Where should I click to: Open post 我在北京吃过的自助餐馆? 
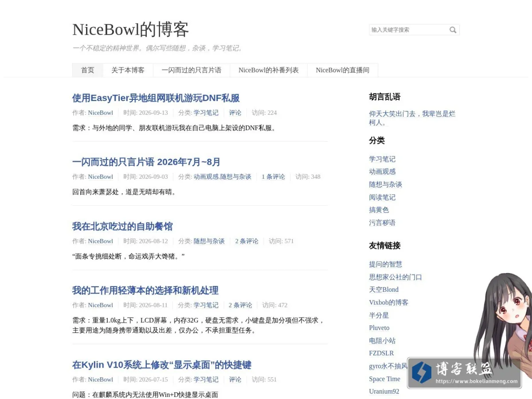pos(122,227)
